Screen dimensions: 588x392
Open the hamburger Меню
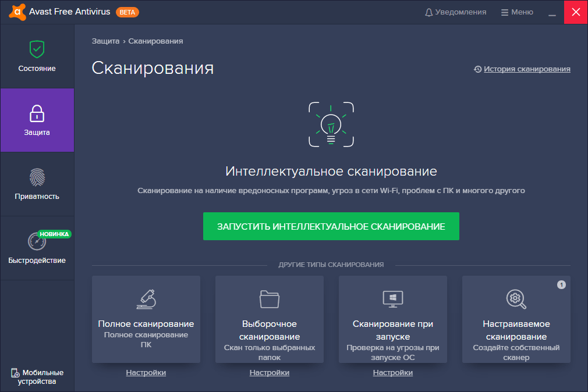517,12
